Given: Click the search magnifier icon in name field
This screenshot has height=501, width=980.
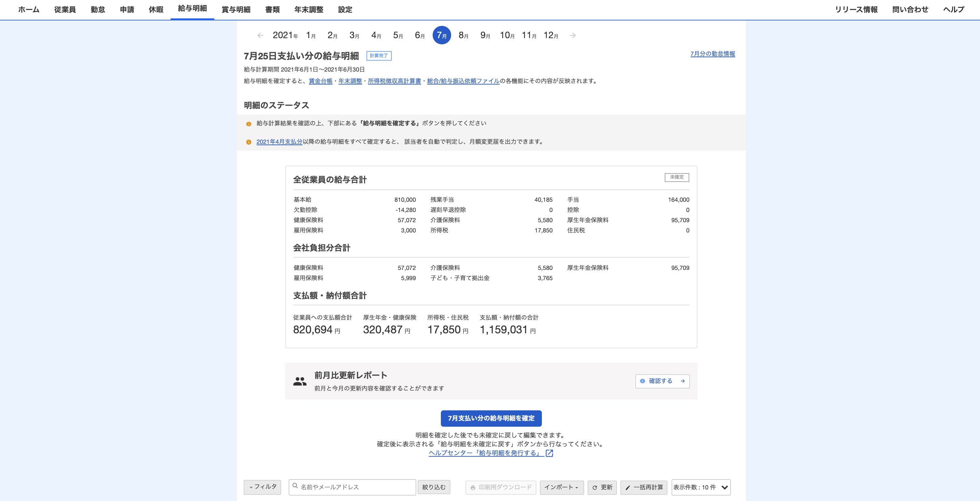Looking at the screenshot, I should [295, 486].
